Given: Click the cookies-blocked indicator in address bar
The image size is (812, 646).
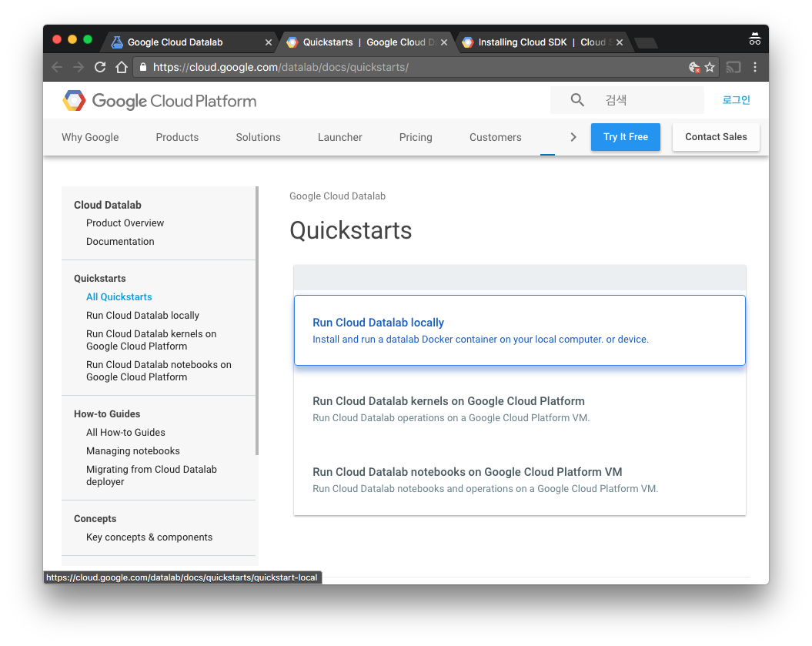Looking at the screenshot, I should click(x=693, y=67).
